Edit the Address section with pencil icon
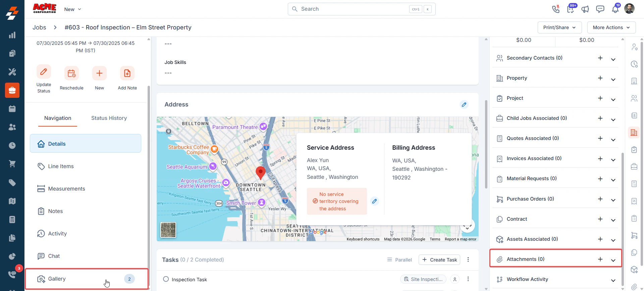644x291 pixels. point(464,104)
